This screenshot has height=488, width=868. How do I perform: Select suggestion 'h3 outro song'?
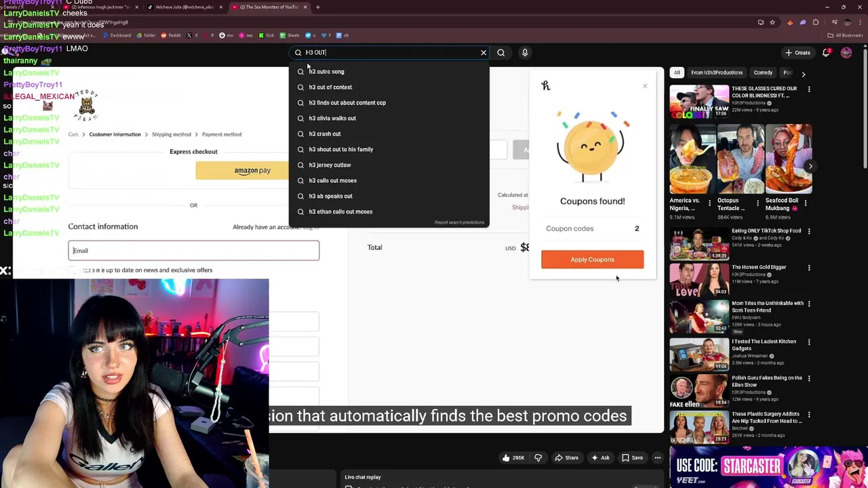pos(389,71)
